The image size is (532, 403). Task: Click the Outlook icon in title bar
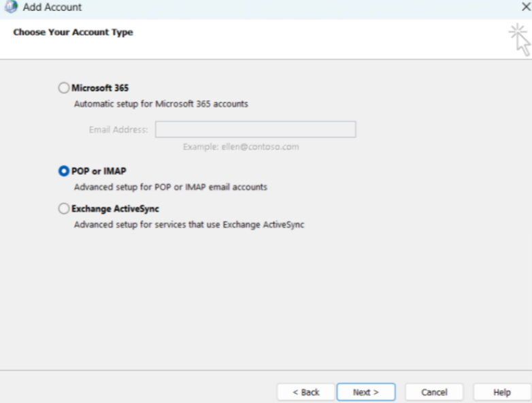click(x=11, y=7)
